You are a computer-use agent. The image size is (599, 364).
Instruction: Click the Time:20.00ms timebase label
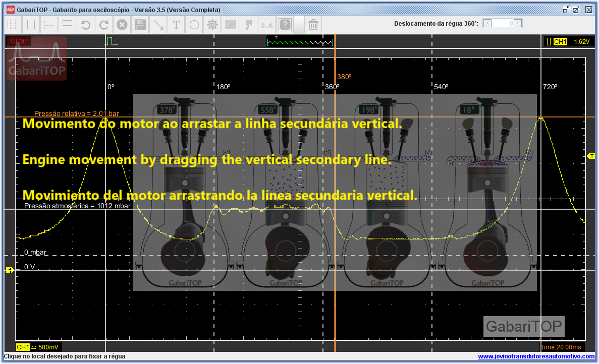561,347
